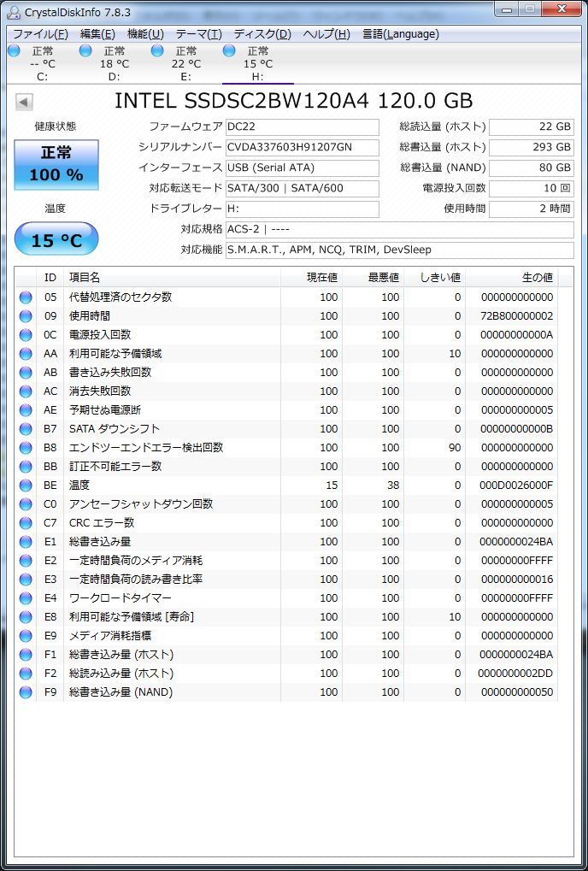Click 使用時間 value 2 時間
The width and height of the screenshot is (588, 871).
click(532, 209)
